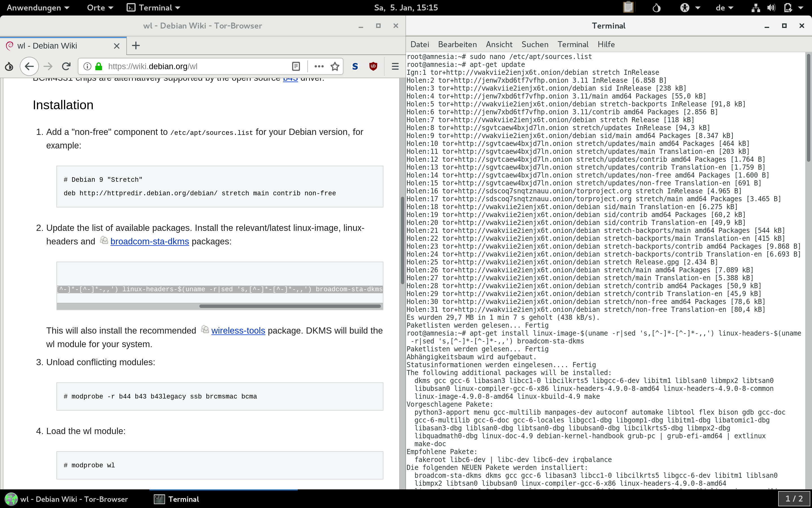Toggle reader view icon in address bar
The height and width of the screenshot is (508, 812).
[x=295, y=67]
